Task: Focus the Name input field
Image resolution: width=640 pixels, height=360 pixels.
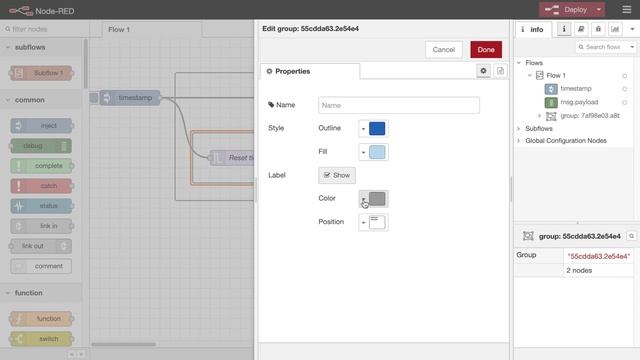Action: click(x=399, y=105)
